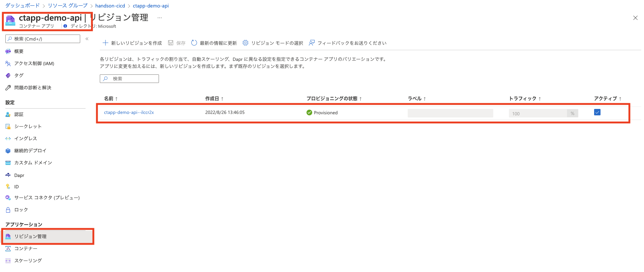Click the sidebar 検索 (Cmd+/) search box
This screenshot has height=272, width=644.
pyautogui.click(x=43, y=39)
